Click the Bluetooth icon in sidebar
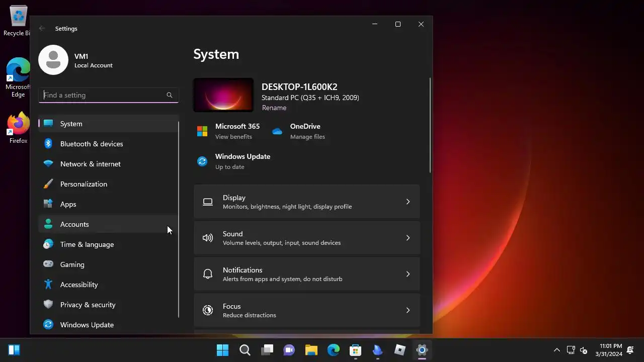The image size is (644, 362). tap(48, 143)
